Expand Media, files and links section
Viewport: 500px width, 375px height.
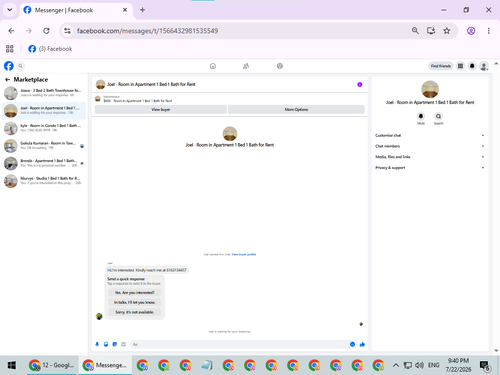click(430, 157)
